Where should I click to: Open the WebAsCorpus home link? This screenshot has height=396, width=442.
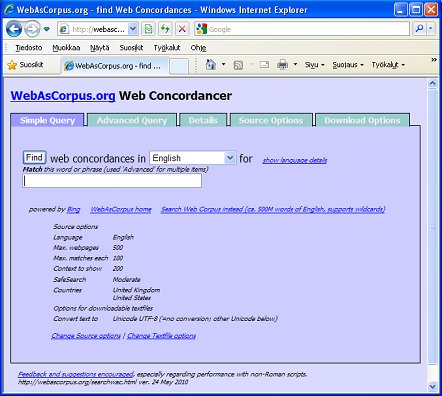(121, 209)
